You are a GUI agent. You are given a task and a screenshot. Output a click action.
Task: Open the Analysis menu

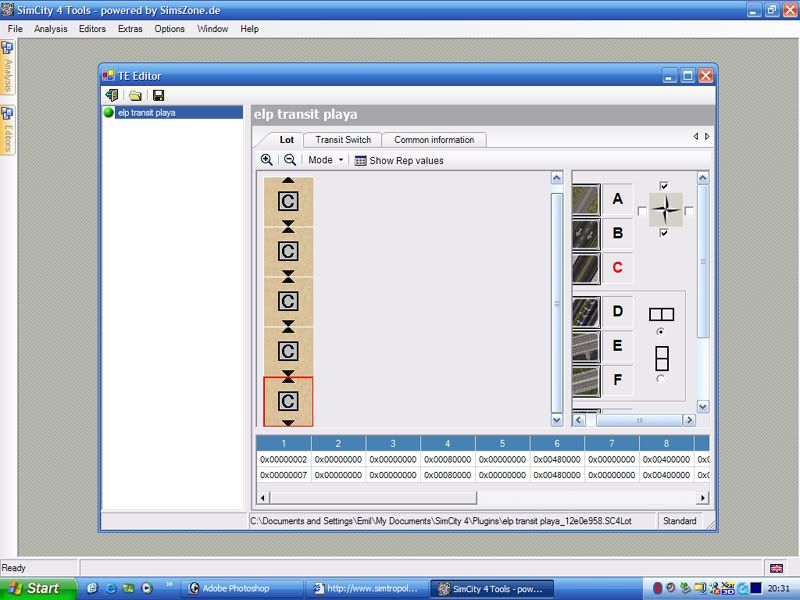51,29
